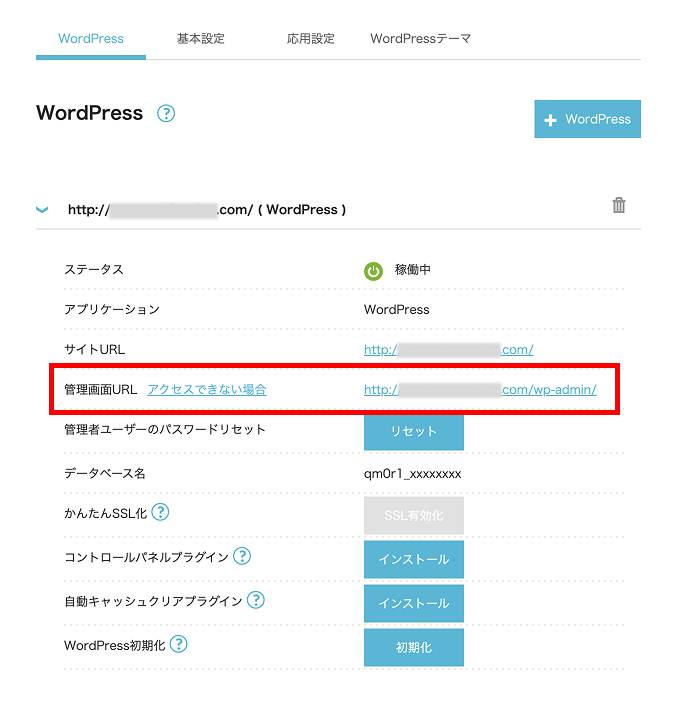Viewport: 680px width, 710px height.
Task: Delete site using the trash can icon
Action: click(619, 206)
